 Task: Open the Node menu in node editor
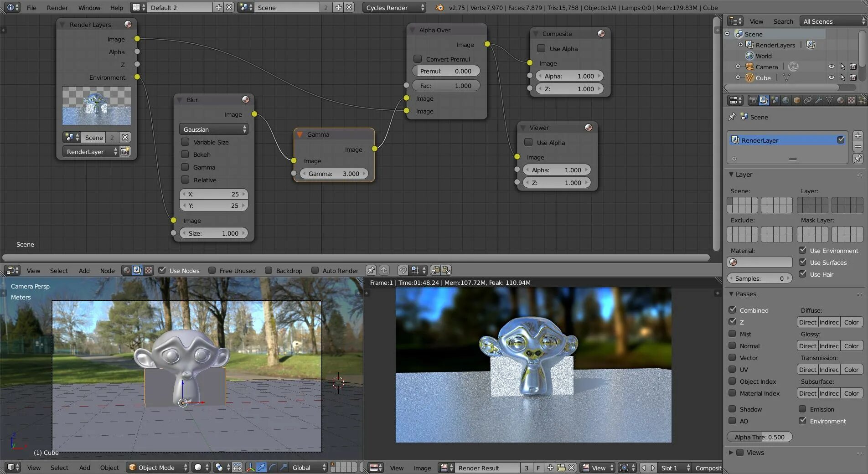(108, 271)
